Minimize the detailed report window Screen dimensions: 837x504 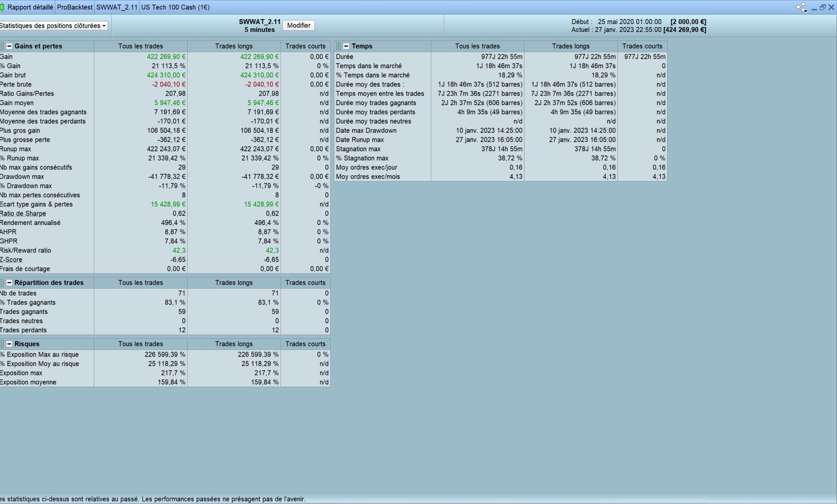point(814,7)
